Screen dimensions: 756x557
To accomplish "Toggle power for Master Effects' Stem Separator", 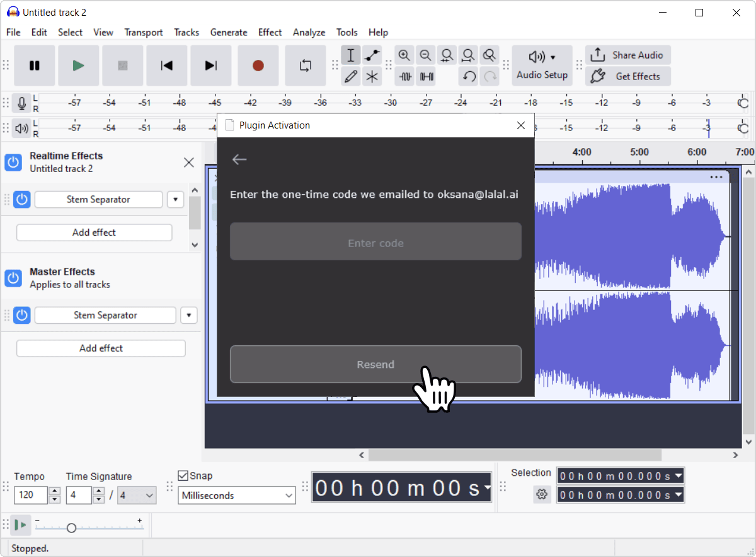I will [22, 315].
